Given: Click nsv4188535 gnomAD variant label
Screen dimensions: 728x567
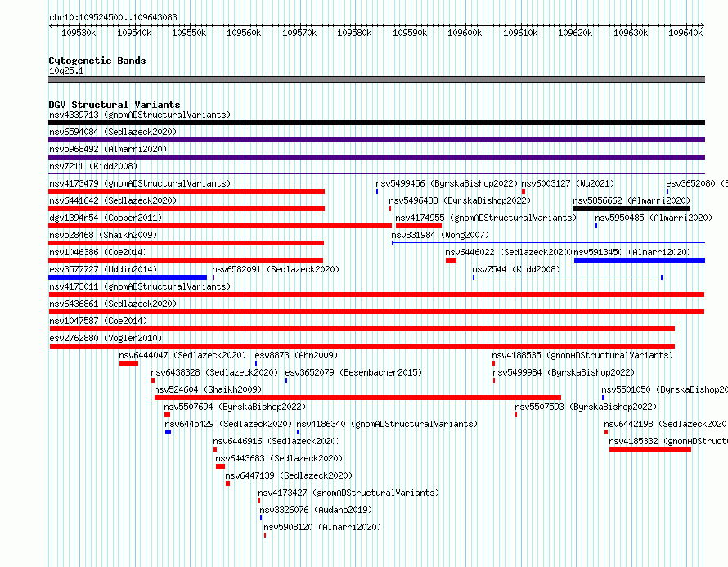Looking at the screenshot, I should point(582,355).
